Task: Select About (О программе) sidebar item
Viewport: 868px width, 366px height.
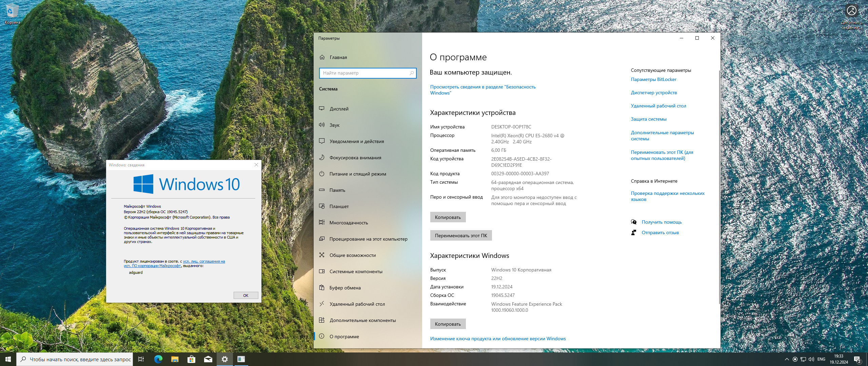Action: (344, 337)
